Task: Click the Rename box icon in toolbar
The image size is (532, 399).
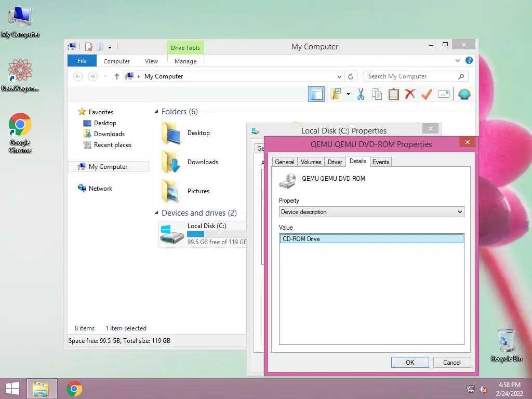Action: point(444,94)
